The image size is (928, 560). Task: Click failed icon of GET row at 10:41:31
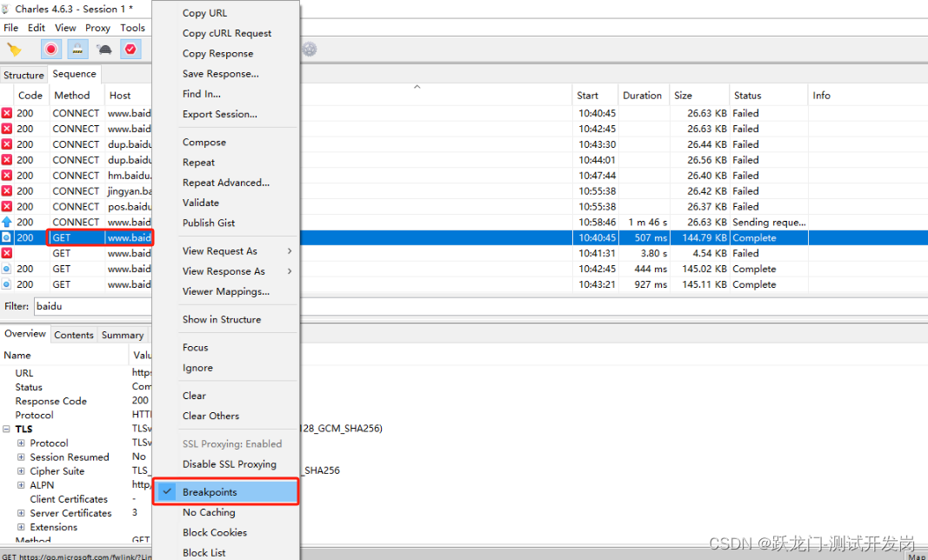tap(6, 253)
